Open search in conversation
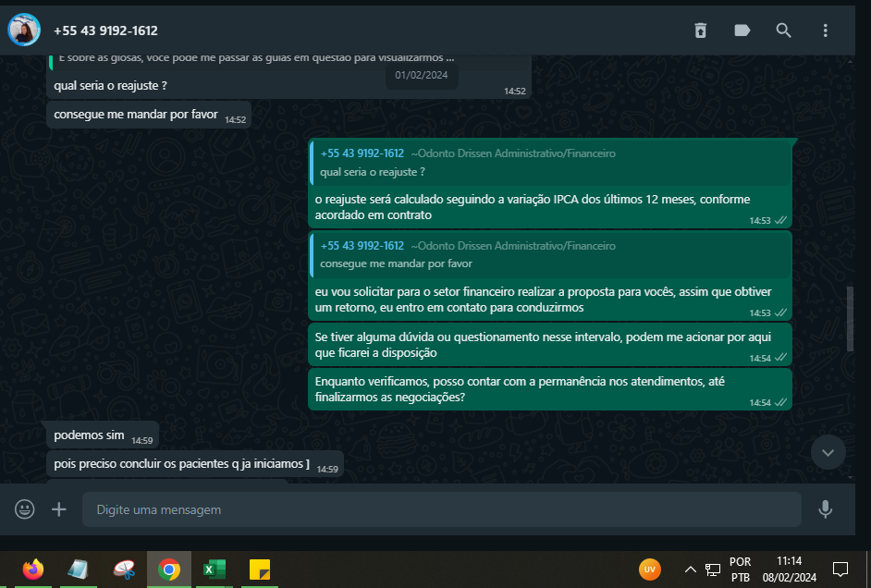Screen dimensions: 871x588 783,30
